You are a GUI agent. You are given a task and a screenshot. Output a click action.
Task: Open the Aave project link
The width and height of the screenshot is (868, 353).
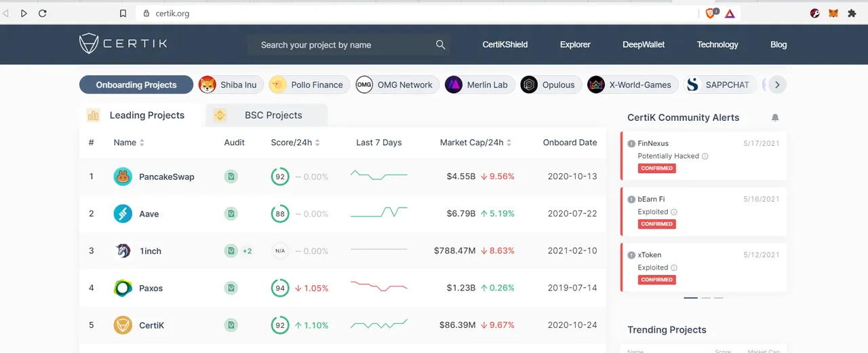pos(149,214)
